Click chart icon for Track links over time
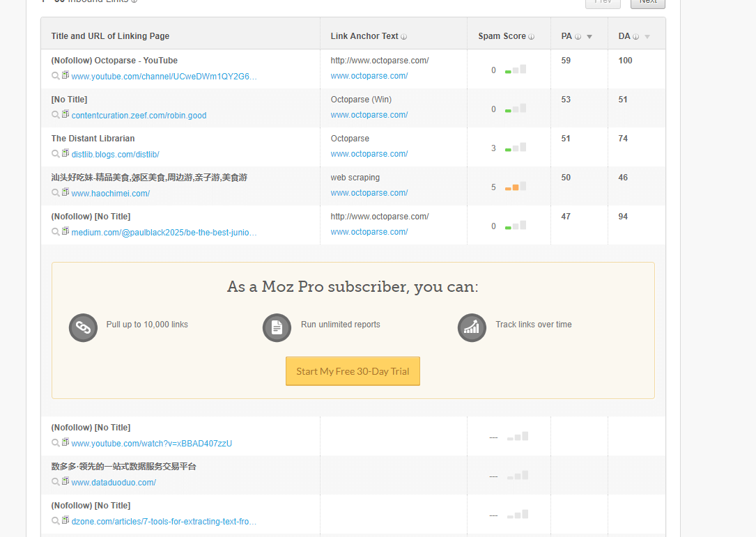Screen dimensions: 756x537 (x=472, y=328)
